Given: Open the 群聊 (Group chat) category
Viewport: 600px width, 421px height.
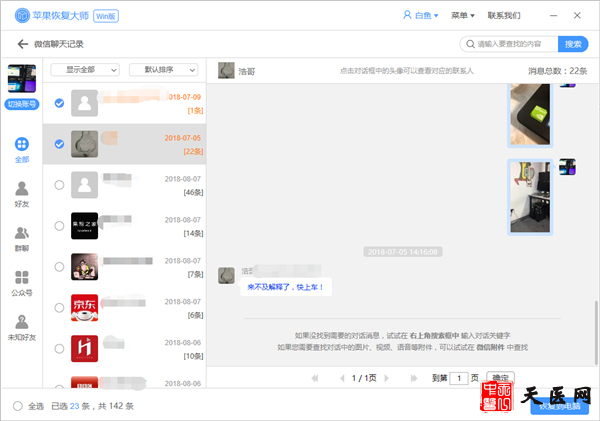Looking at the screenshot, I should coord(21,238).
